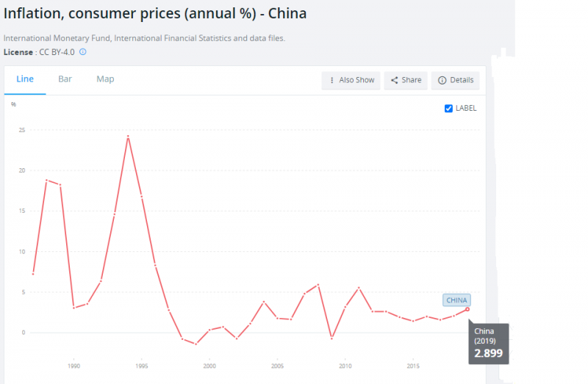This screenshot has height=384, width=588.
Task: Switch to the Map tab
Action: tap(105, 79)
